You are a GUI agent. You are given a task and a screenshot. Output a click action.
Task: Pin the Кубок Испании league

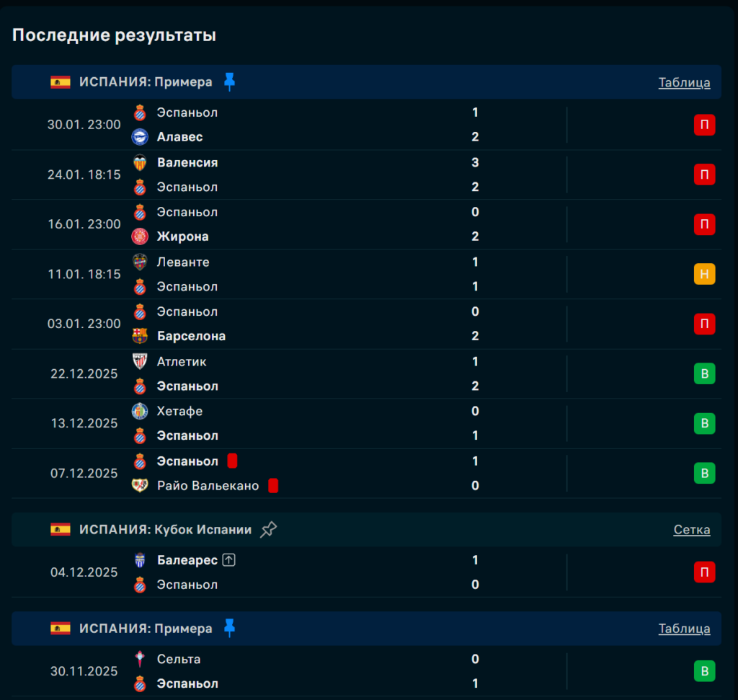[268, 530]
